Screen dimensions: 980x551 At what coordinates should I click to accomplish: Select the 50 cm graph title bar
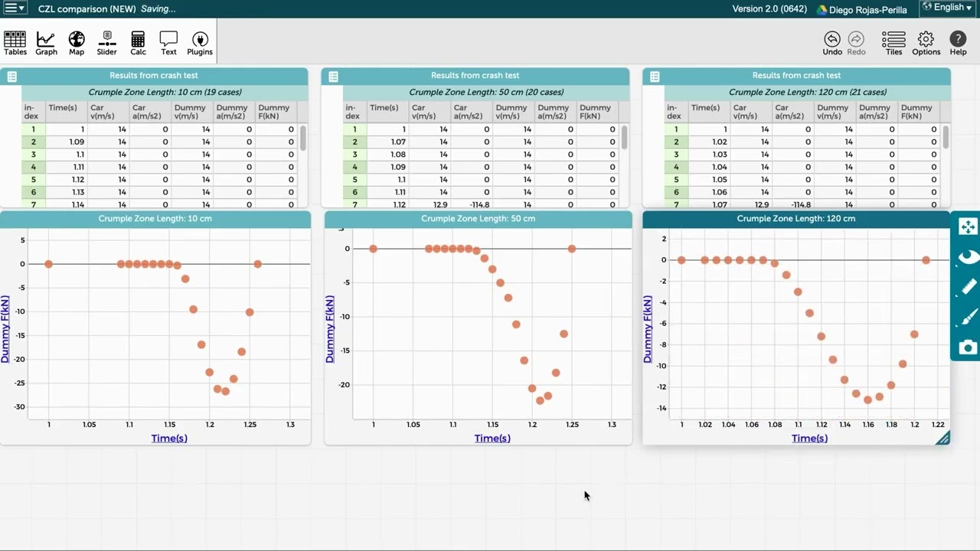tap(479, 219)
